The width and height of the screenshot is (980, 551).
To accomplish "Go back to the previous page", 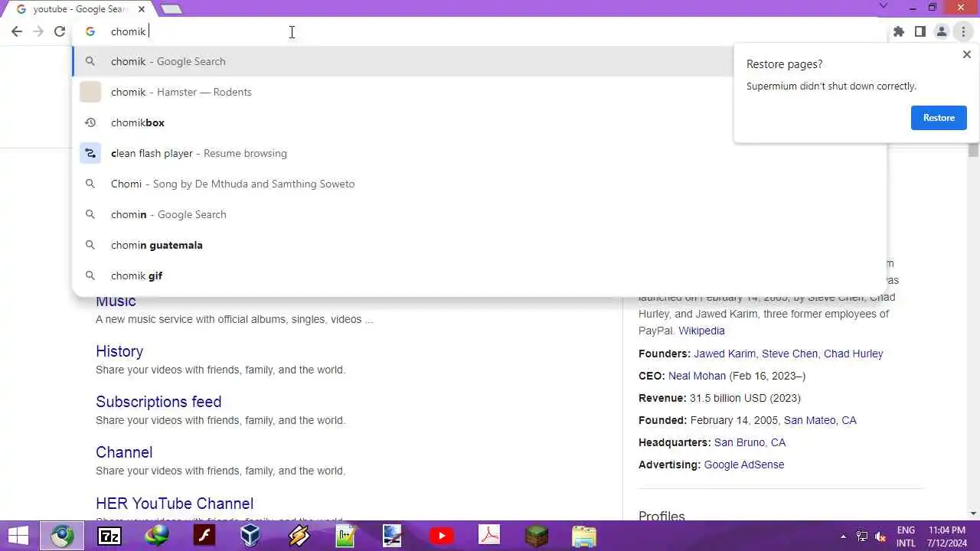I will (x=17, y=31).
